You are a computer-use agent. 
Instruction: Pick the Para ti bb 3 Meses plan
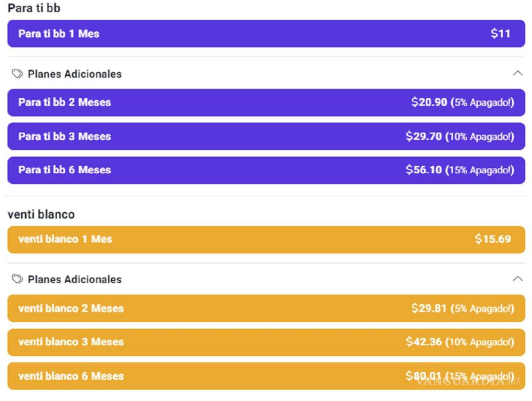click(x=266, y=136)
